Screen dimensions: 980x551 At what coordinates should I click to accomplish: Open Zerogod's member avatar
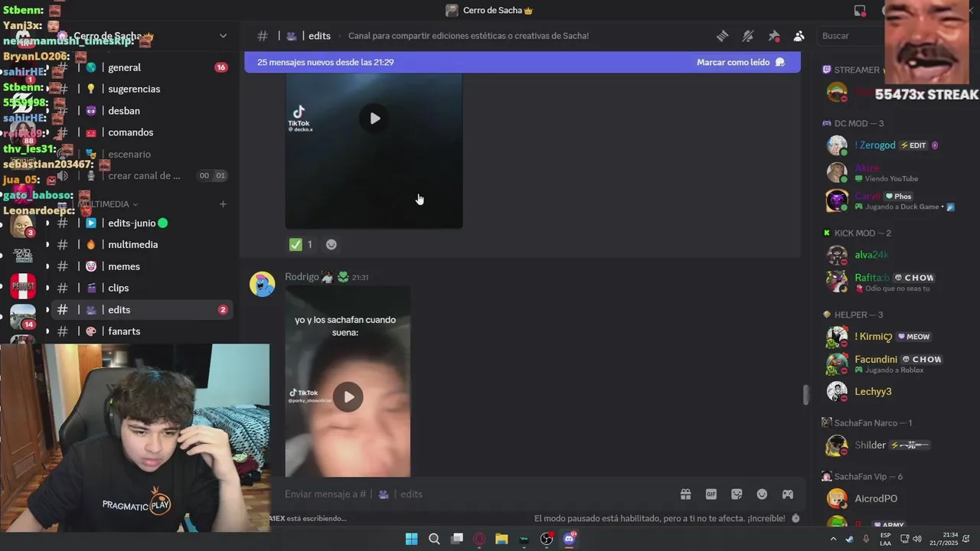(837, 145)
